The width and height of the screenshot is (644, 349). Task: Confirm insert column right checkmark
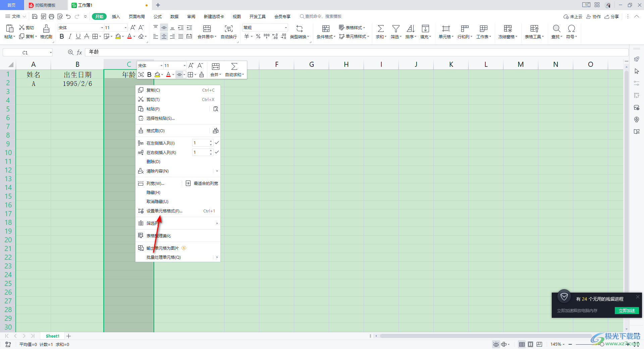[x=217, y=152]
